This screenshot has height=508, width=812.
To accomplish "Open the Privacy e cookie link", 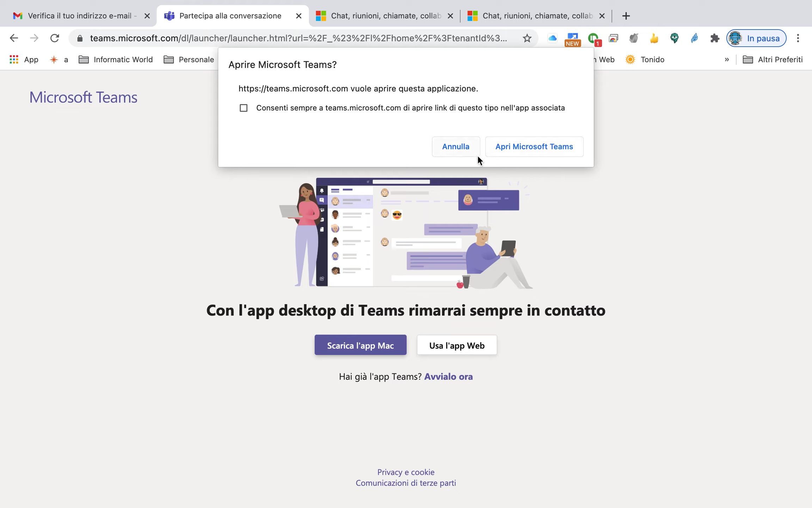I will coord(406,472).
